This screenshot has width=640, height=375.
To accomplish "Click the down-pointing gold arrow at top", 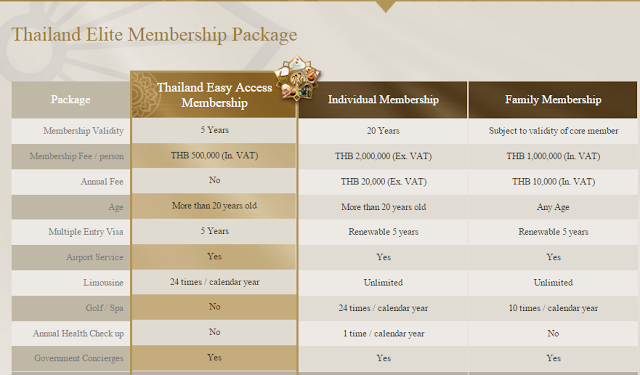I will pos(385,6).
